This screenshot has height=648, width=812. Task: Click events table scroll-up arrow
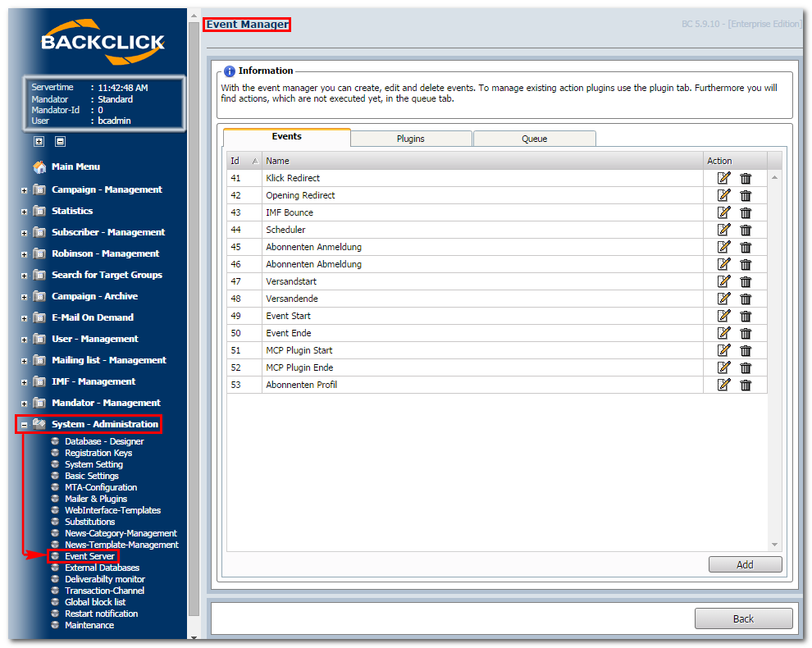(775, 178)
